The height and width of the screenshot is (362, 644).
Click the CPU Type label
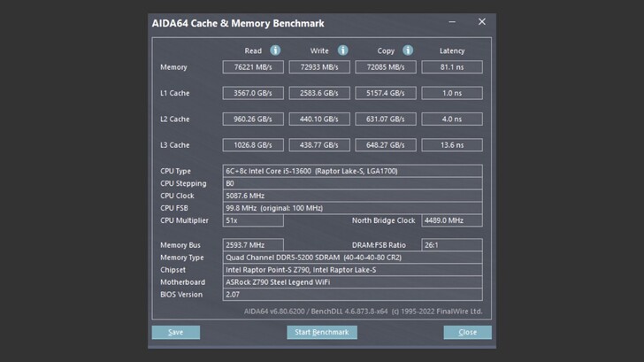(x=175, y=171)
